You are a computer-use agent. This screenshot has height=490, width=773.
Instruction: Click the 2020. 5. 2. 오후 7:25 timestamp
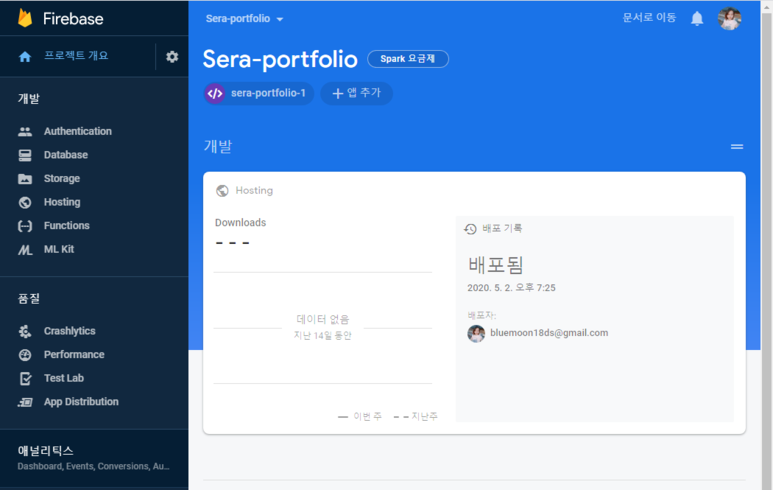[x=511, y=288]
